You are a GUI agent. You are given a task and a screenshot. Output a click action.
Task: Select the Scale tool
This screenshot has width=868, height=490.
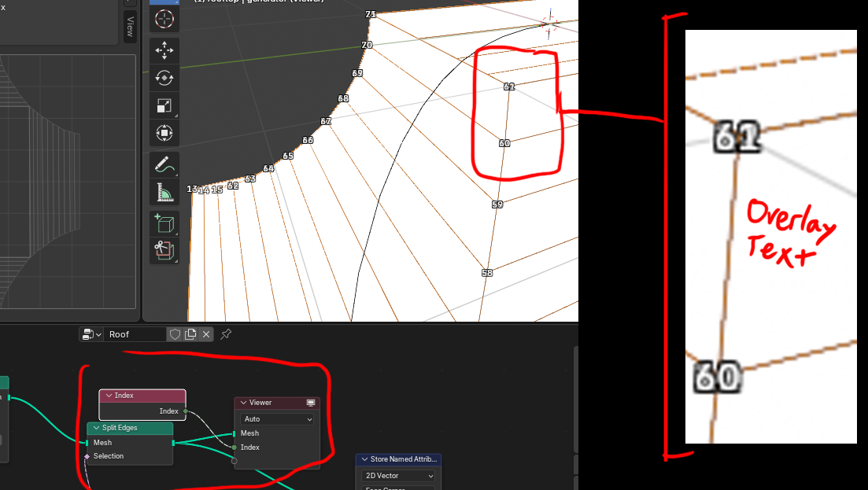click(164, 105)
